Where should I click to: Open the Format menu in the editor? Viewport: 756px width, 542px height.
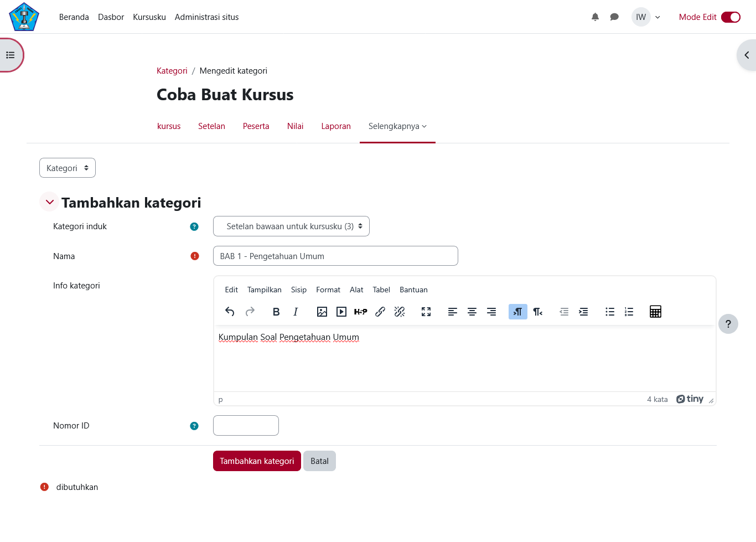pyautogui.click(x=328, y=290)
